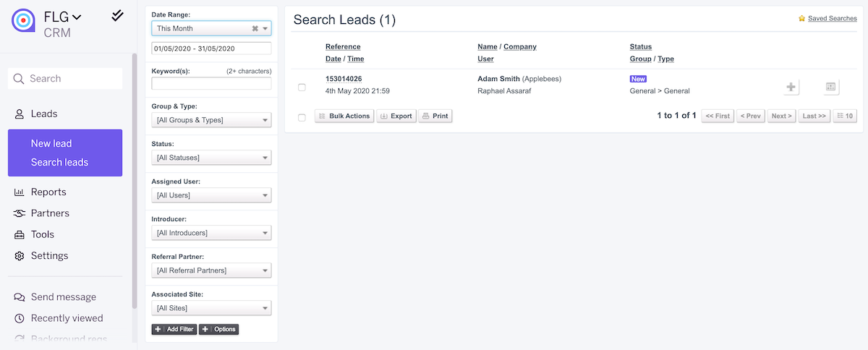This screenshot has height=350, width=868.
Task: Click the FLG CRM logo icon
Action: pyautogui.click(x=23, y=21)
